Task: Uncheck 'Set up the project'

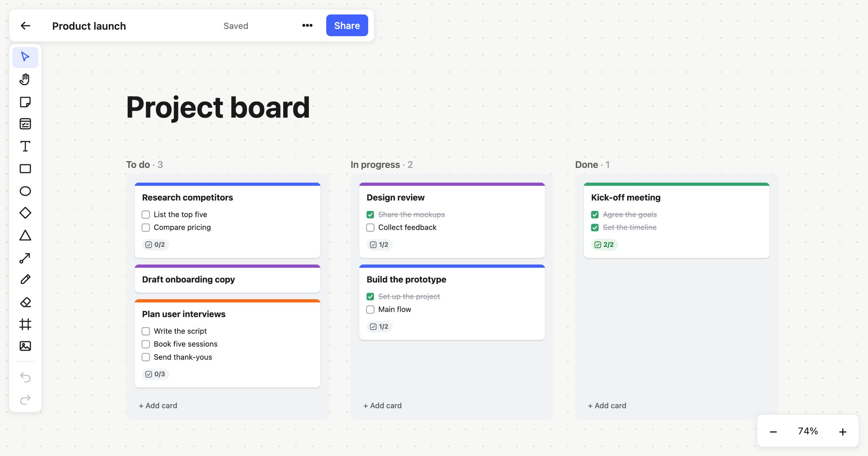Action: (x=370, y=296)
